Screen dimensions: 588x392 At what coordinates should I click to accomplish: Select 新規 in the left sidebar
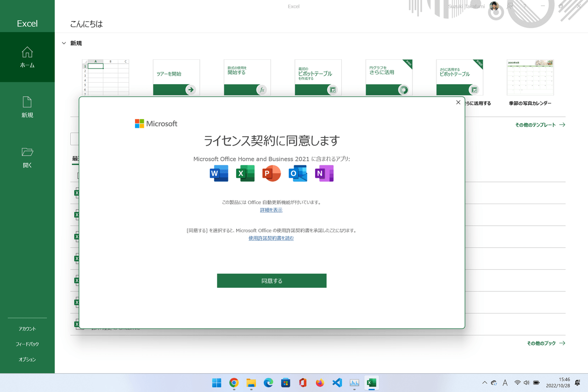(x=27, y=107)
